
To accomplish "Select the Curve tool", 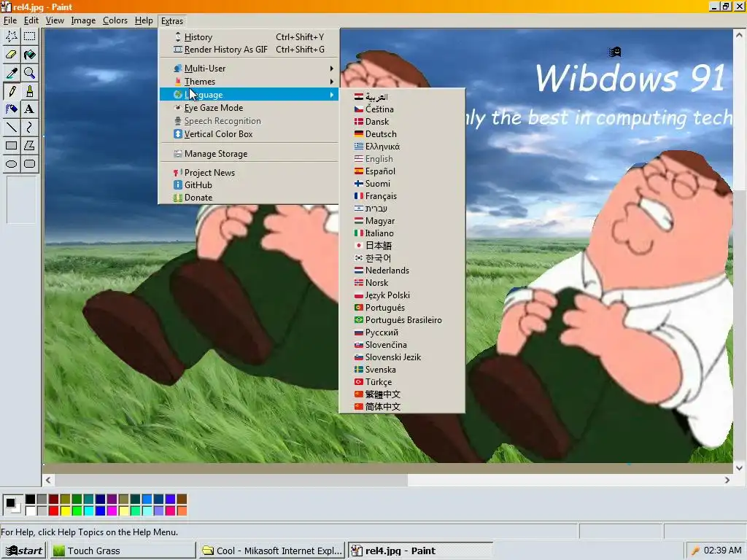I will click(29, 127).
